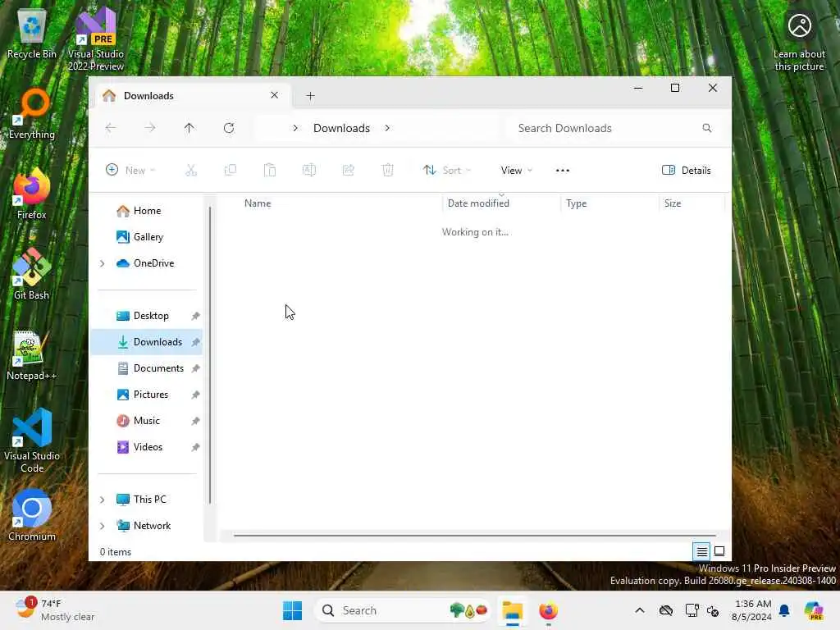Click the Copy toolbar icon
Screen dimensions: 840x630
[231, 171]
